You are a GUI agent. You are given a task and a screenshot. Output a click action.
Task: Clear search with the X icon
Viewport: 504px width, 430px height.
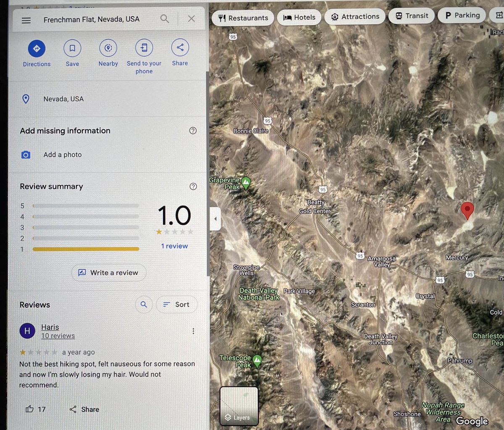point(191,18)
